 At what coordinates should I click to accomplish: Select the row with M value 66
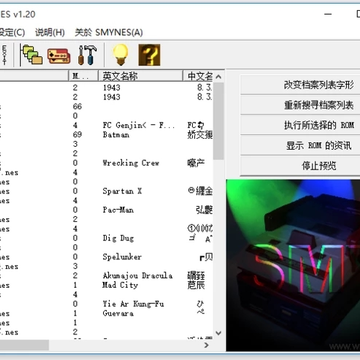tap(107, 107)
